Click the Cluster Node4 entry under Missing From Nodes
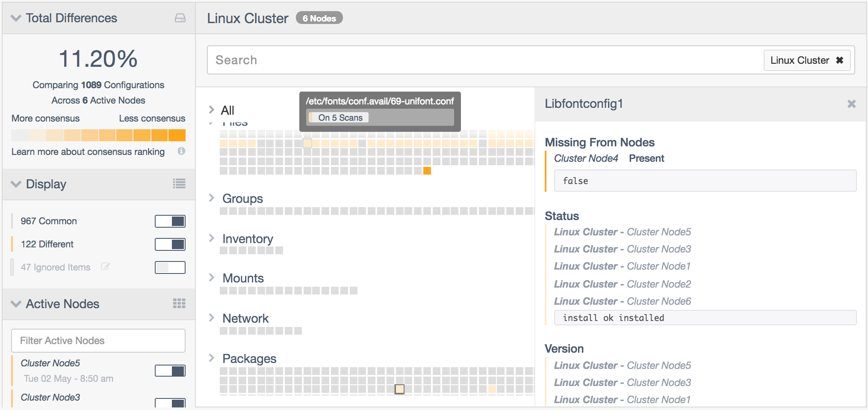Image resolution: width=868 pixels, height=410 pixels. tap(586, 158)
